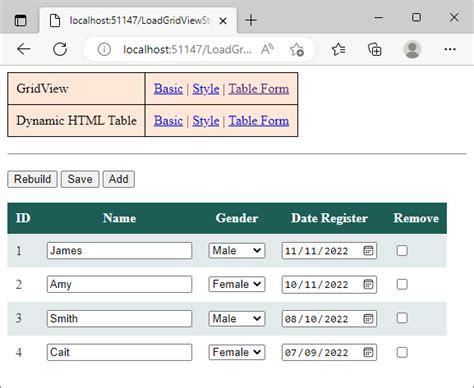Open the Collections icon

[375, 49]
